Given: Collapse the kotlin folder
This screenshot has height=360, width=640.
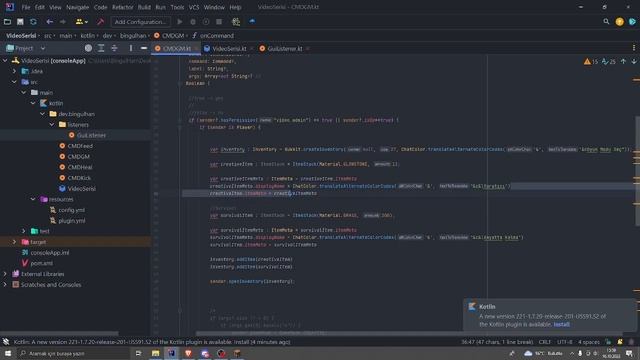Looking at the screenshot, I should [33, 103].
